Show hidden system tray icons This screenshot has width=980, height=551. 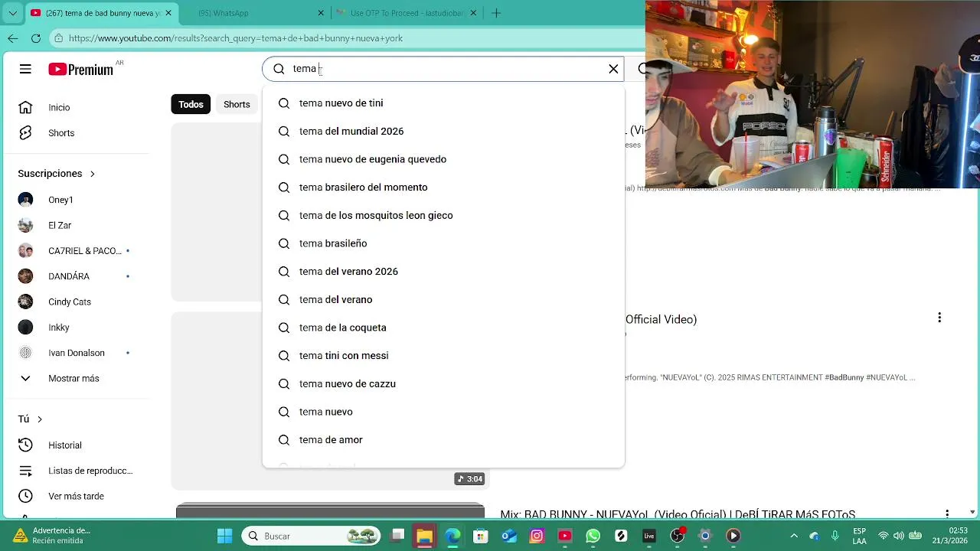pos(794,536)
